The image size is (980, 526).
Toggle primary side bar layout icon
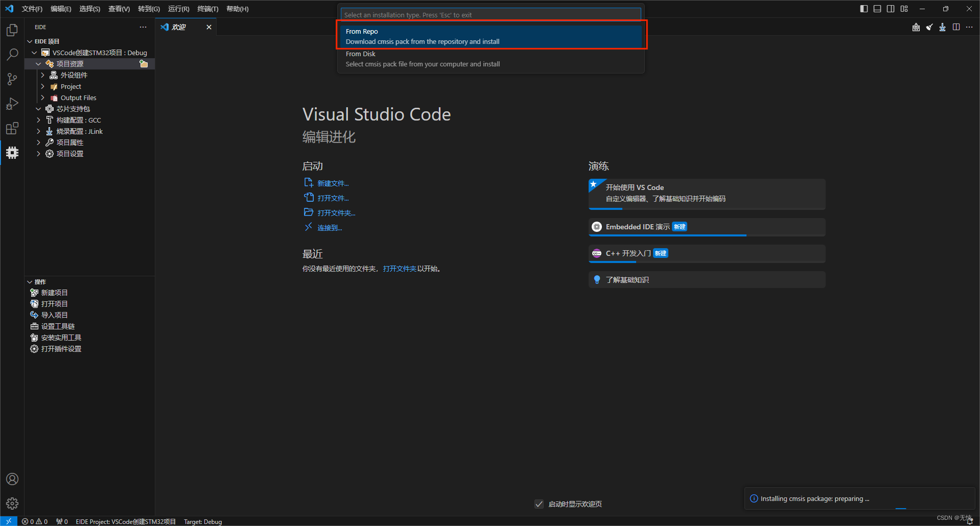[x=864, y=9]
